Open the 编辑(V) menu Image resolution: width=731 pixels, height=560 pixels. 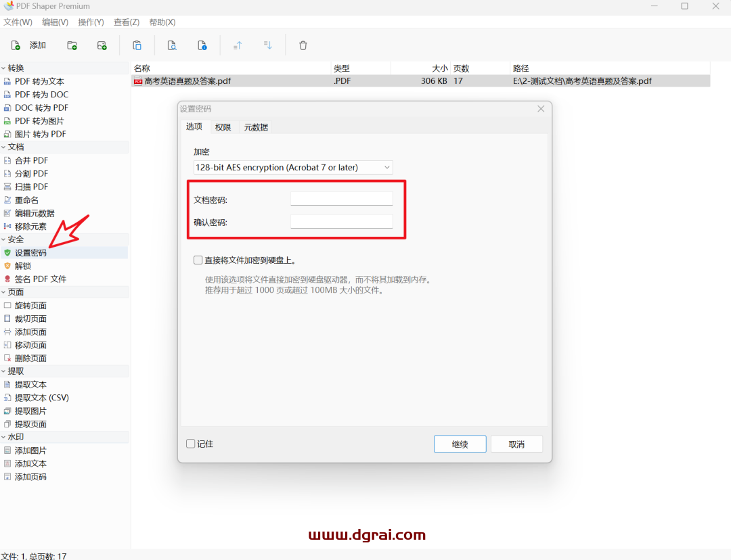[55, 22]
